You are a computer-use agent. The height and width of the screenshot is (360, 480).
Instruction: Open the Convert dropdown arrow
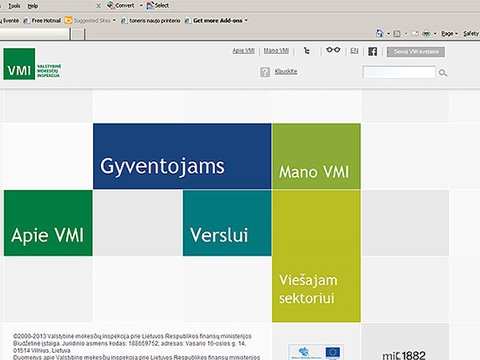click(x=141, y=5)
